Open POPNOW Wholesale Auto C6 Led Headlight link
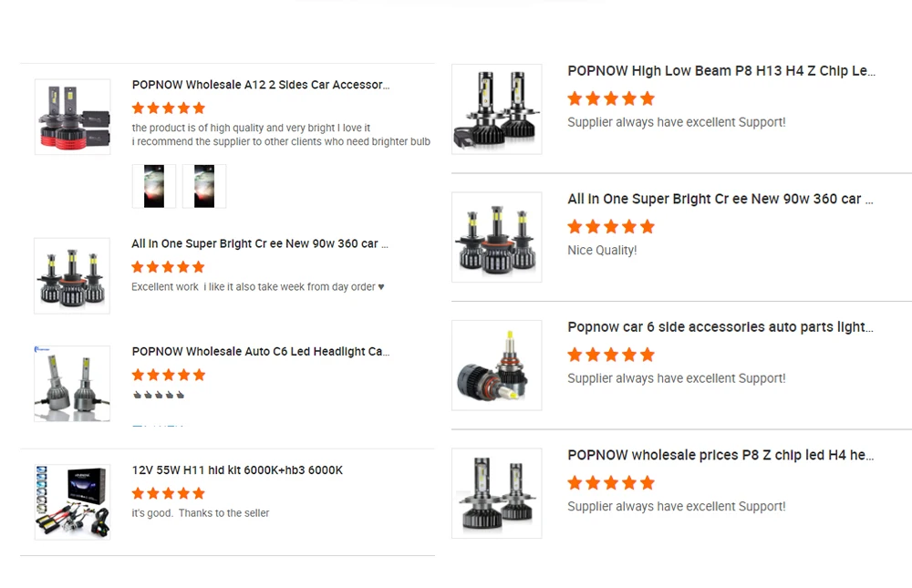 (260, 351)
